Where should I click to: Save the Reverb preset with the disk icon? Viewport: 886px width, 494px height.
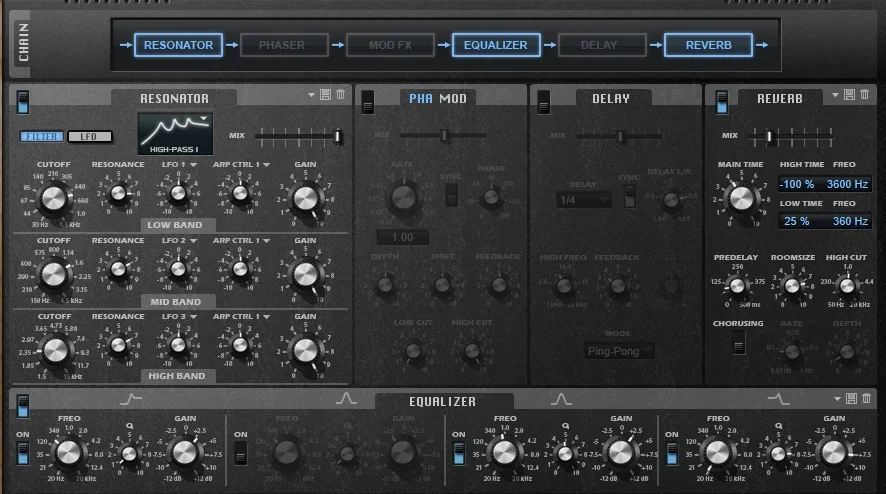pyautogui.click(x=849, y=94)
